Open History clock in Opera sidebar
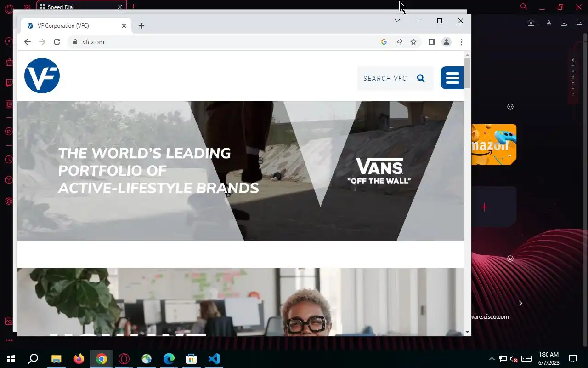Image resolution: width=588 pixels, height=368 pixels. (x=9, y=160)
